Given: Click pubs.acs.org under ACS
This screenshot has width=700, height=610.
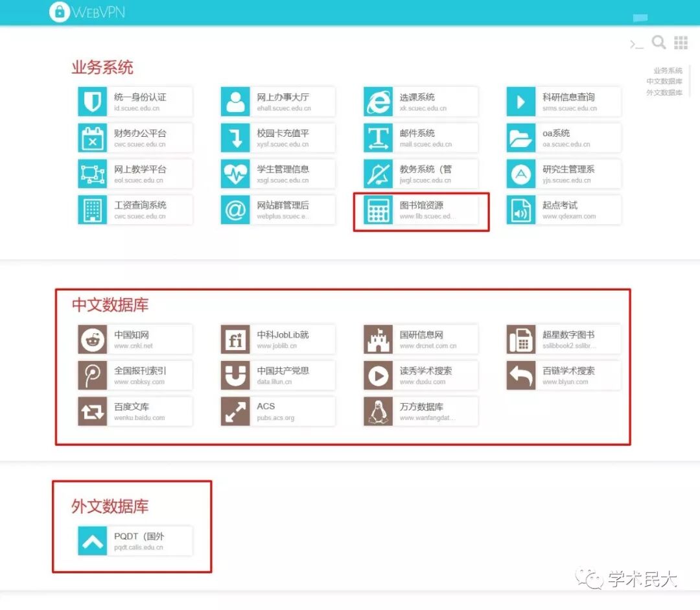Looking at the screenshot, I should point(275,417).
